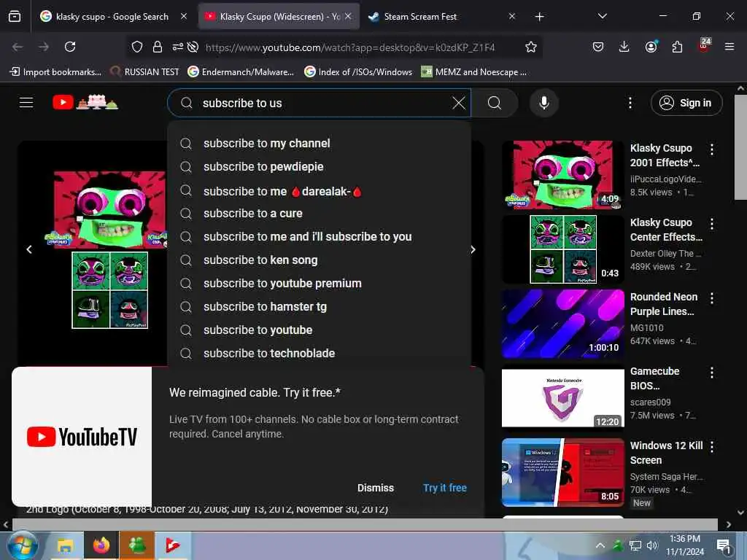This screenshot has height=560, width=747.
Task: Go forward with the browser forward arrow
Action: (44, 47)
